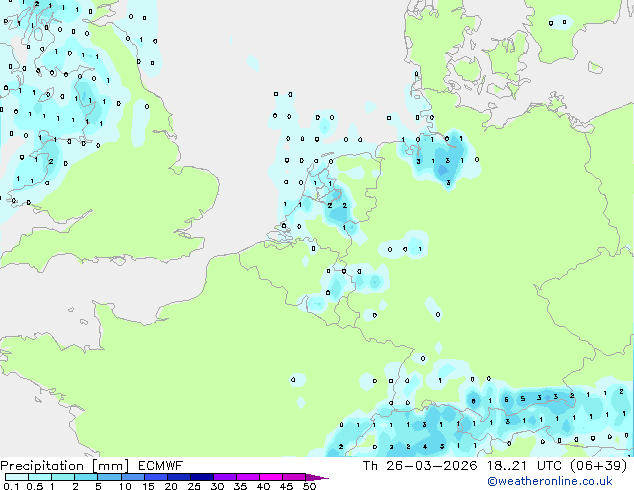
Task: Select the 40–45 mm legend color box
Action: (x=271, y=477)
